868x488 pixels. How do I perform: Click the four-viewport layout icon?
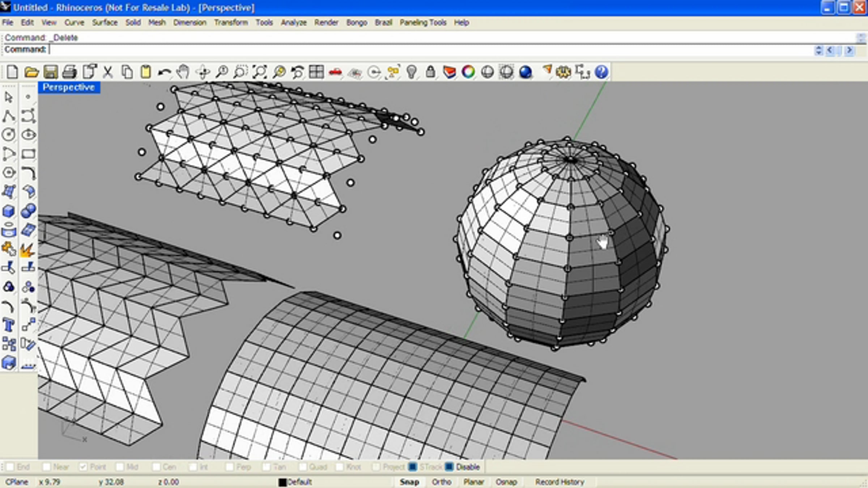click(316, 72)
